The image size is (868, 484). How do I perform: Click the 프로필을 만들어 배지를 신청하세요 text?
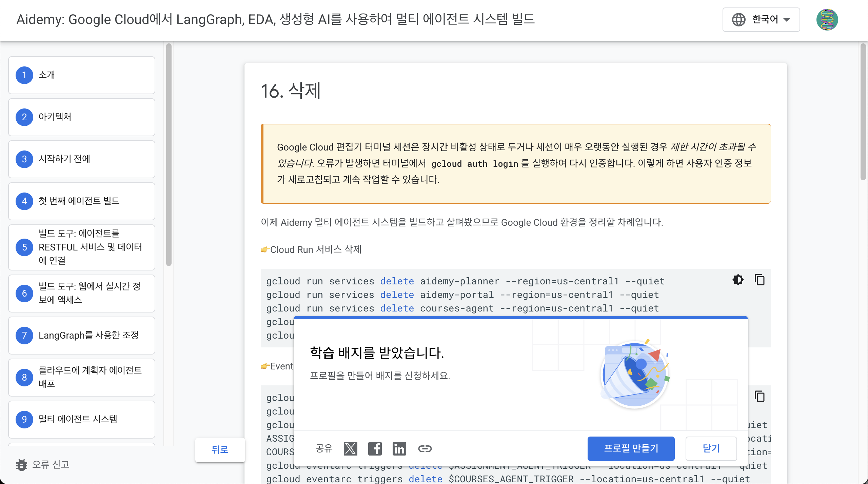pos(380,376)
